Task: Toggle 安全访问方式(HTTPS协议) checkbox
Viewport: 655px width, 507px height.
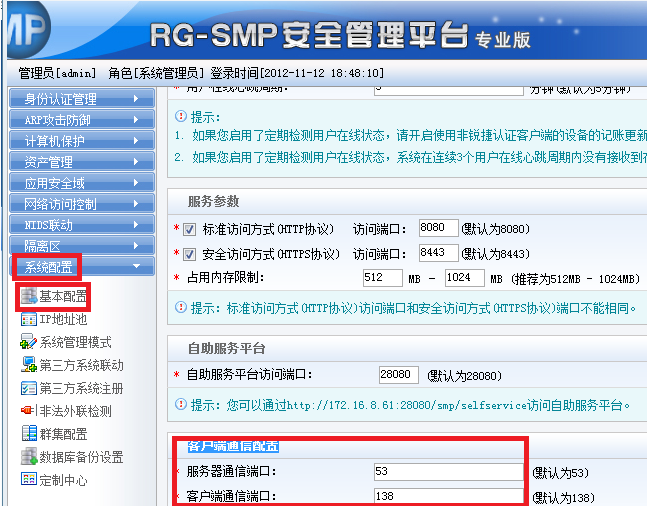Action: click(190, 254)
